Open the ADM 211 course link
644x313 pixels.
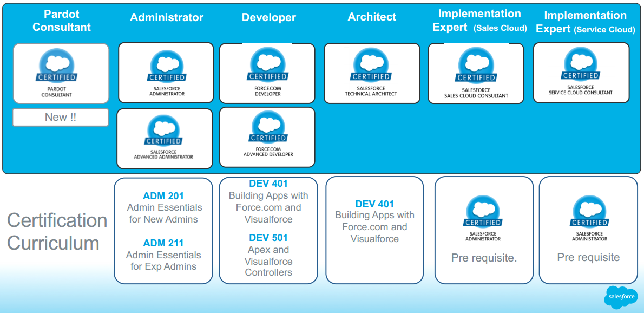point(163,243)
